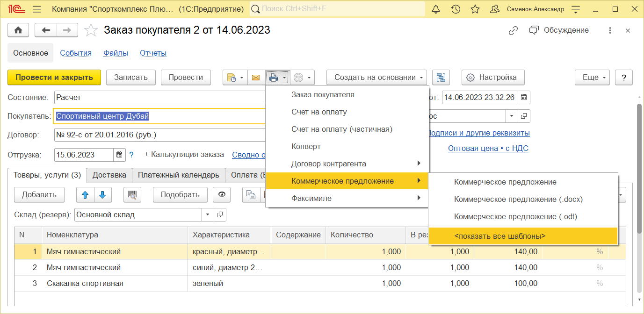Open help with the toolbar ? button

tap(624, 78)
